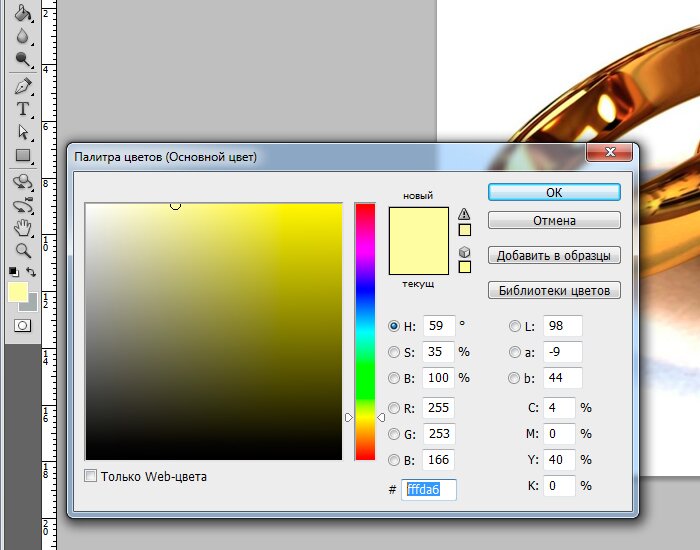Select the Pen tool

coord(22,87)
